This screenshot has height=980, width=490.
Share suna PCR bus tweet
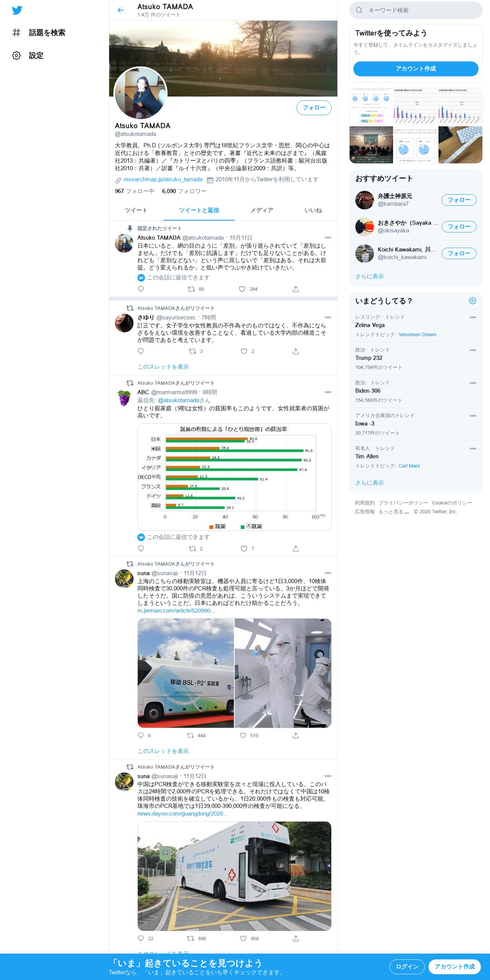tap(296, 938)
